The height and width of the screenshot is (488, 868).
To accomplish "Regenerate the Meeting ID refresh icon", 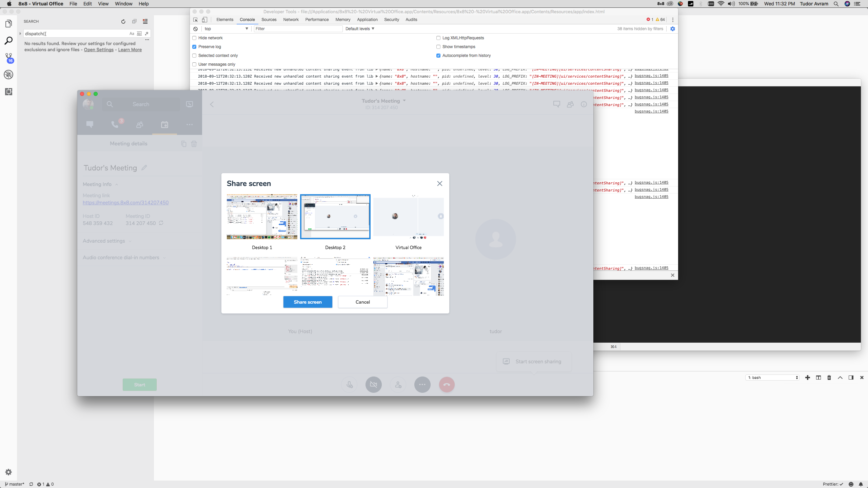I will pos(161,223).
